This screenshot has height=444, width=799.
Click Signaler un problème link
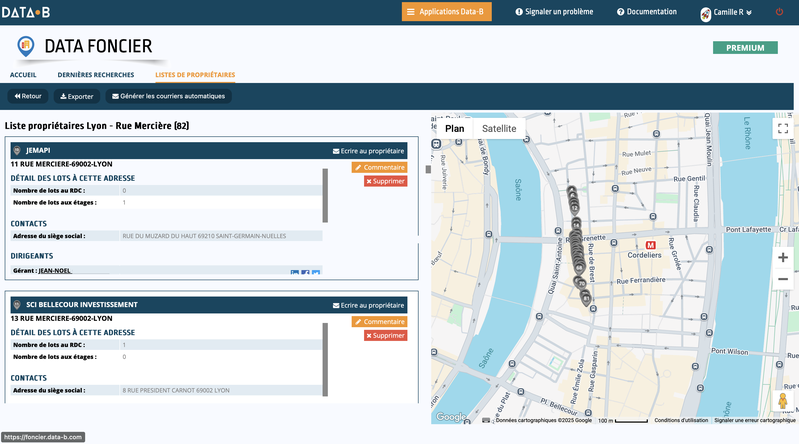[x=554, y=12]
